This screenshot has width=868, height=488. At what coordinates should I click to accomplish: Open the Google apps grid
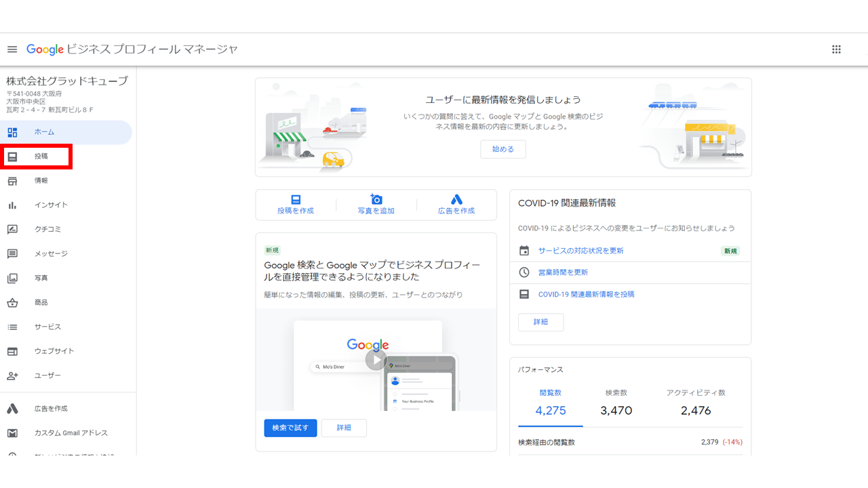pos(836,49)
